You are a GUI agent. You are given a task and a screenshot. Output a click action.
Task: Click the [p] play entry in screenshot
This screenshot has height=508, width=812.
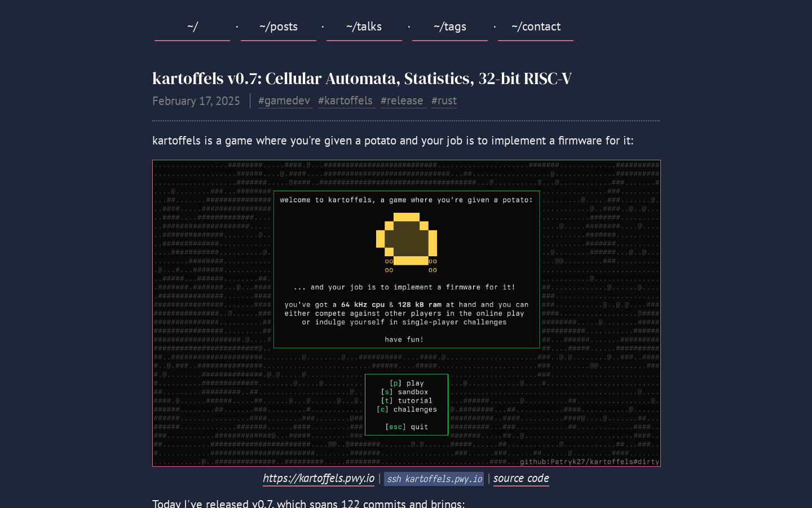click(407, 383)
